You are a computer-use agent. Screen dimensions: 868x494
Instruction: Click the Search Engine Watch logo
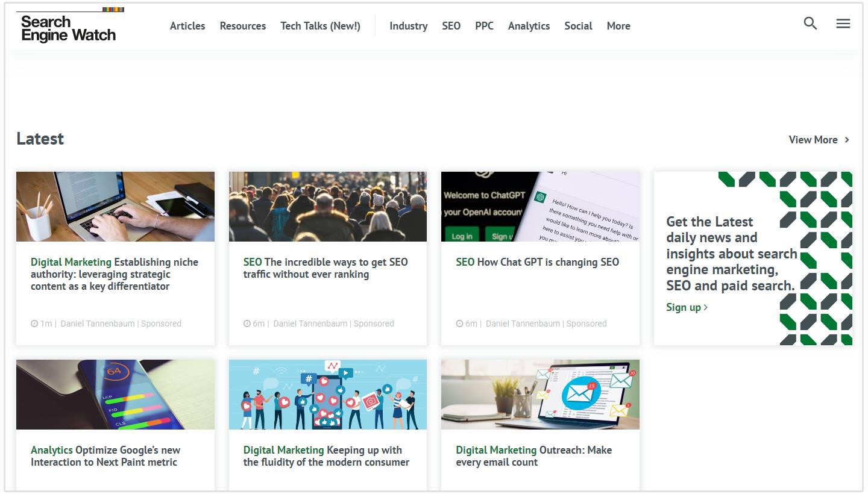69,27
